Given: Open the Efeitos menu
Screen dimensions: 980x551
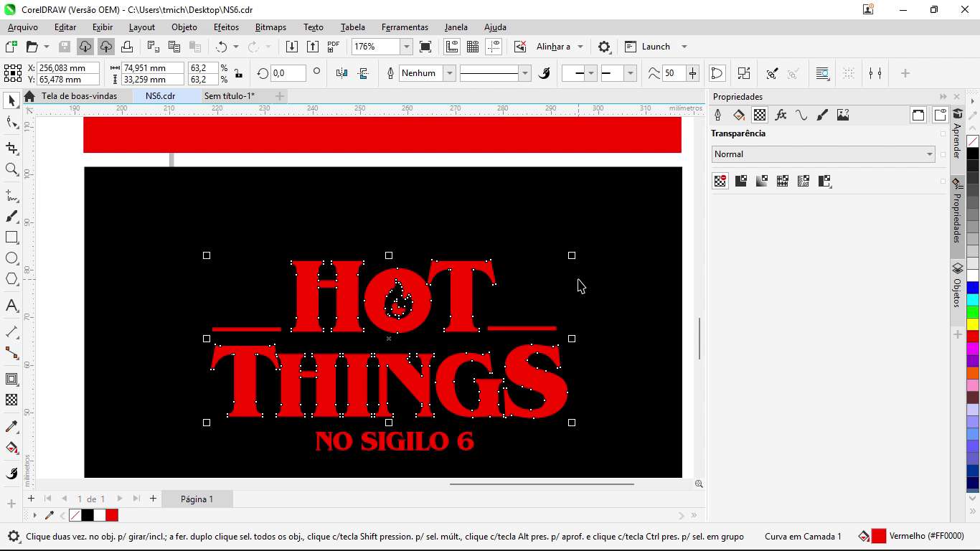Looking at the screenshot, I should 226,27.
